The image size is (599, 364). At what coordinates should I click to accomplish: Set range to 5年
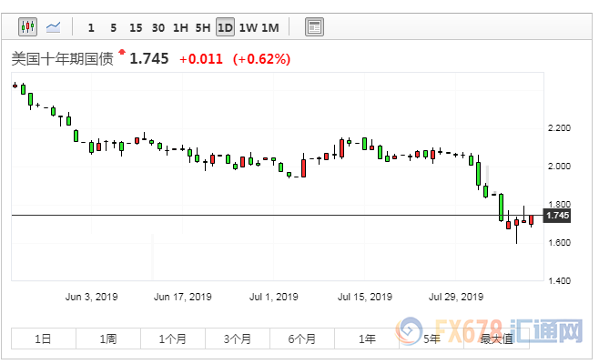click(431, 339)
